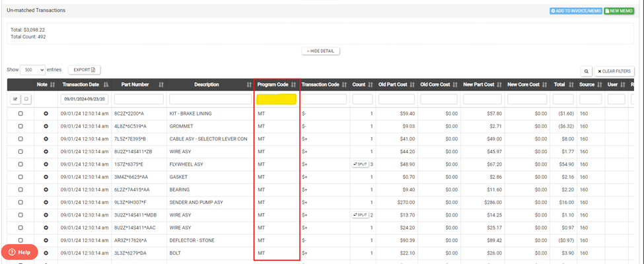Viewport: 644px width, 264px height.
Task: Click the Total filter field
Action: 563,99
